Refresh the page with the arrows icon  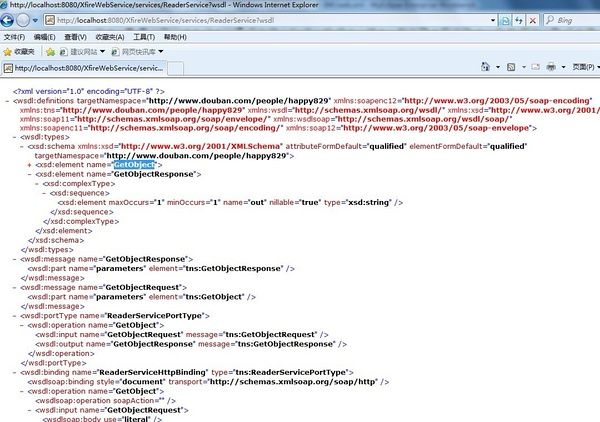(x=518, y=20)
